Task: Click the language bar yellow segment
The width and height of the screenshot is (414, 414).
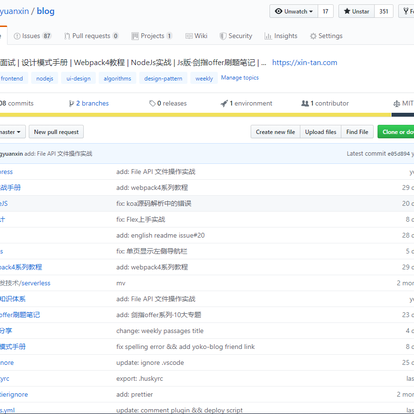Action: coord(195,115)
